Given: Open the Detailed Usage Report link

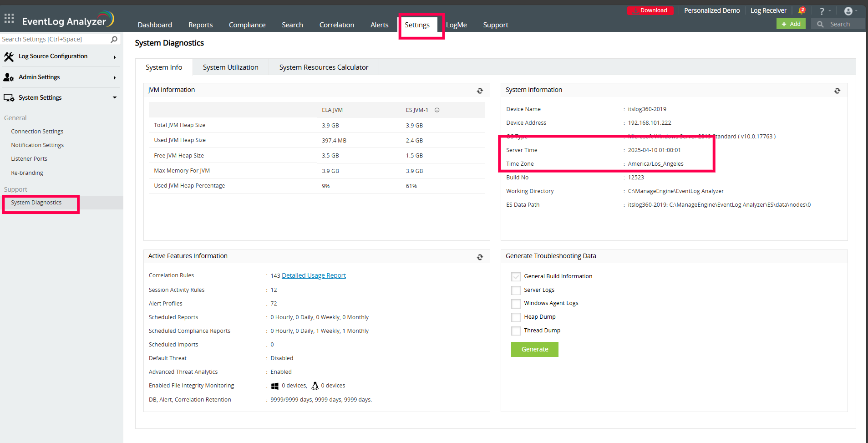Looking at the screenshot, I should [314, 276].
